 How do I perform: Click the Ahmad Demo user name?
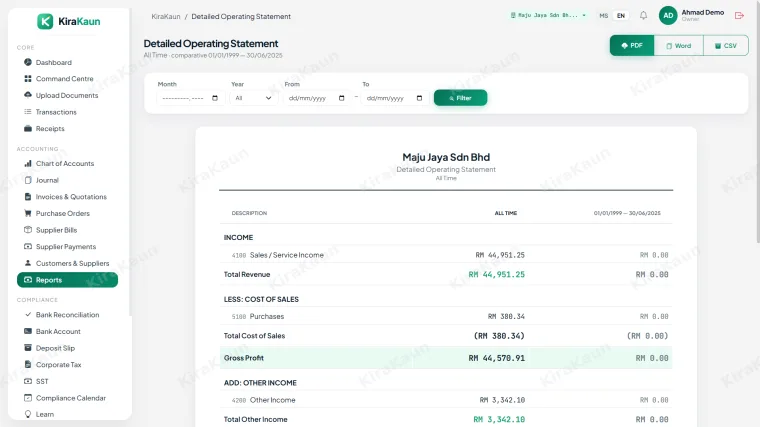(x=703, y=12)
